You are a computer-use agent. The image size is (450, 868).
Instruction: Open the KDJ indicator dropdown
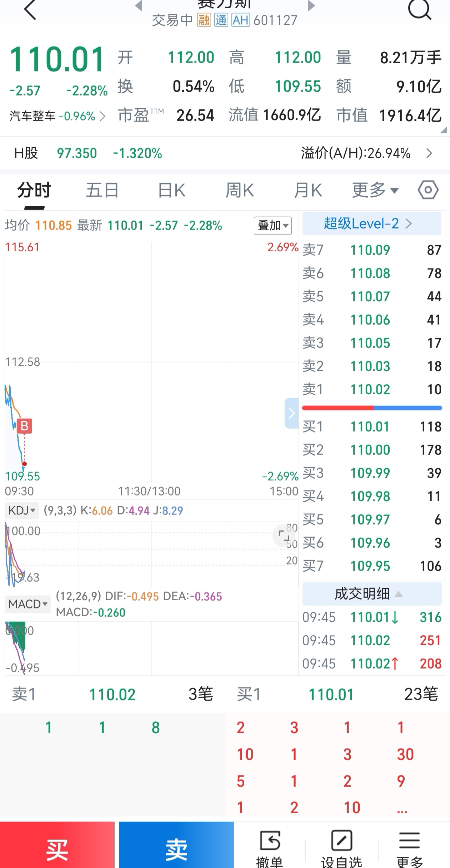(x=22, y=510)
